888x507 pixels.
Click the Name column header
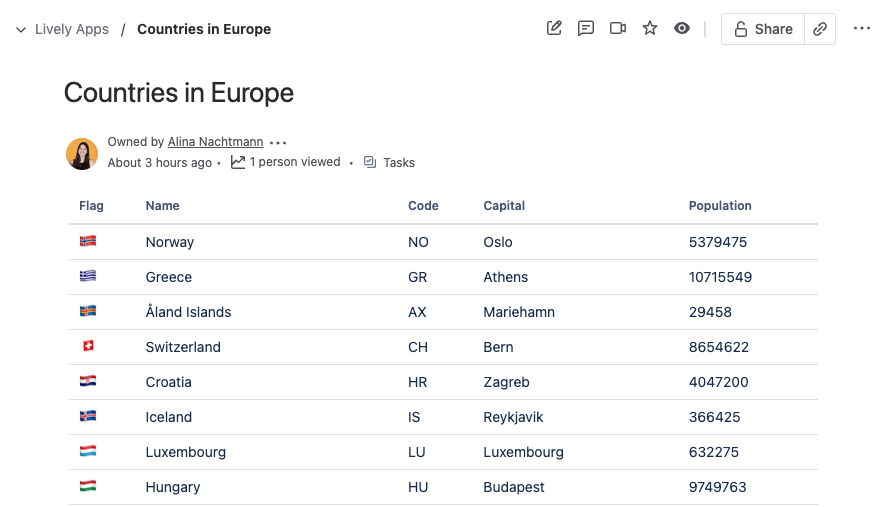coord(162,206)
